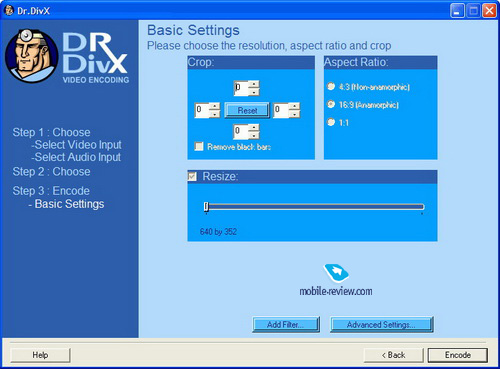This screenshot has width=500, height=369.
Task: Open Select Audio Input step
Action: [x=76, y=157]
